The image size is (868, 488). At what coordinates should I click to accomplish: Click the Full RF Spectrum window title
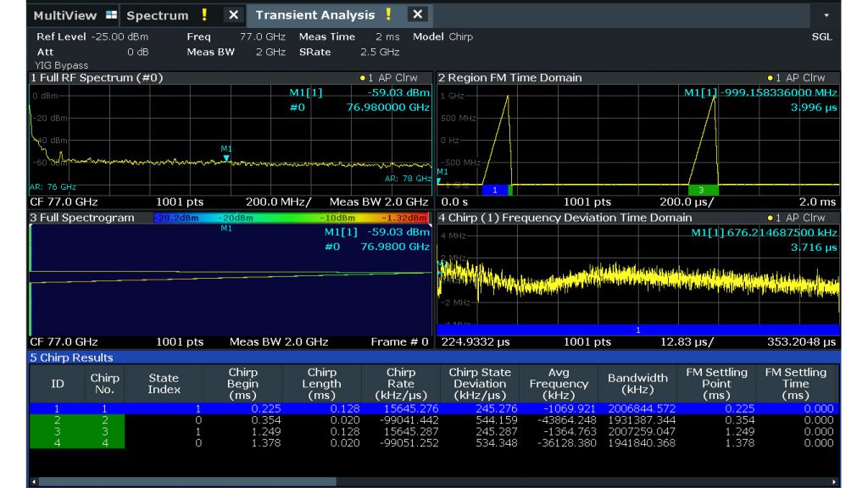[96, 78]
